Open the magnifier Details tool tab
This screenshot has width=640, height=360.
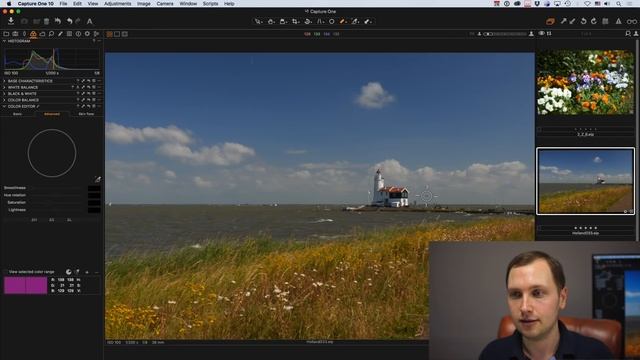[x=51, y=34]
